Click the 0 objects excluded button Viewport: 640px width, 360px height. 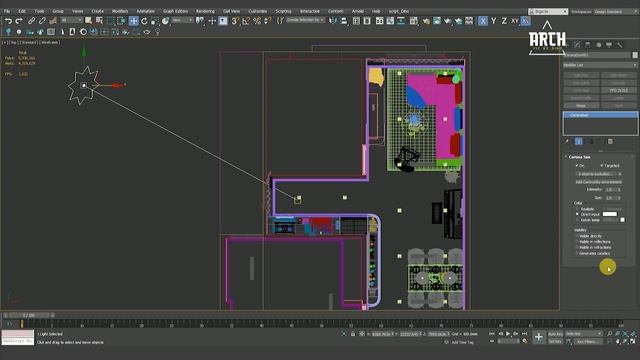(596, 174)
